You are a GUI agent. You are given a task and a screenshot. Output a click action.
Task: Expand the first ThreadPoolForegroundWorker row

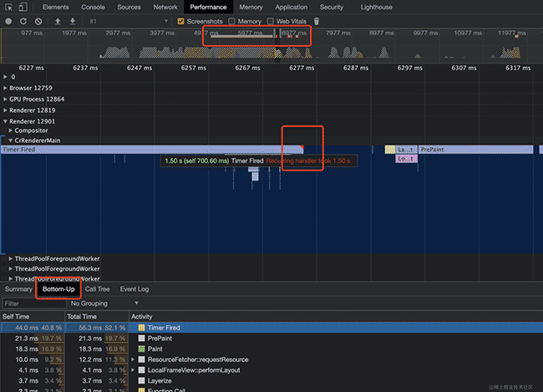(11, 258)
